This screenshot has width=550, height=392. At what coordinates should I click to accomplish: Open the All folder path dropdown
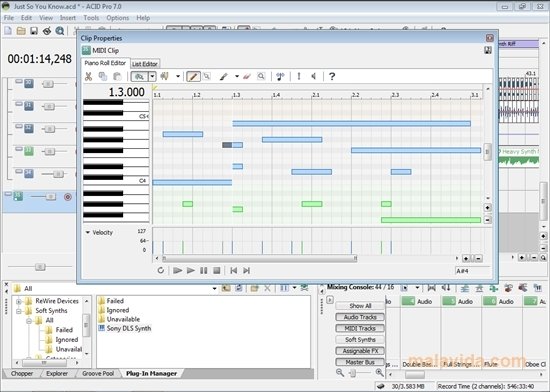pos(214,289)
